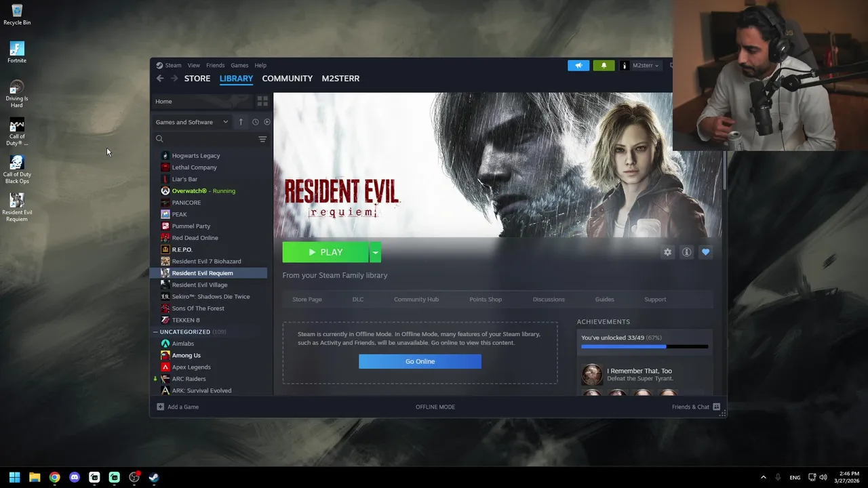Screen dimensions: 868x488
Task: Open the Friends menu
Action: (215, 66)
